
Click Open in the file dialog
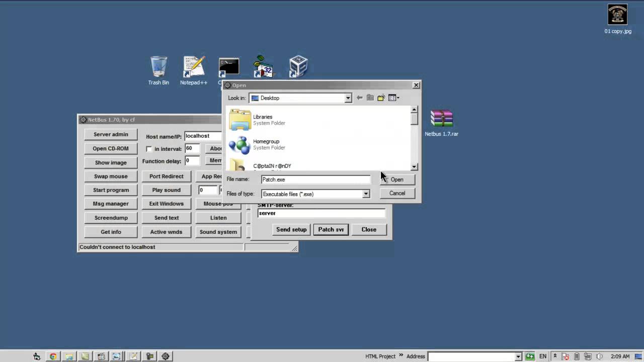(x=397, y=179)
